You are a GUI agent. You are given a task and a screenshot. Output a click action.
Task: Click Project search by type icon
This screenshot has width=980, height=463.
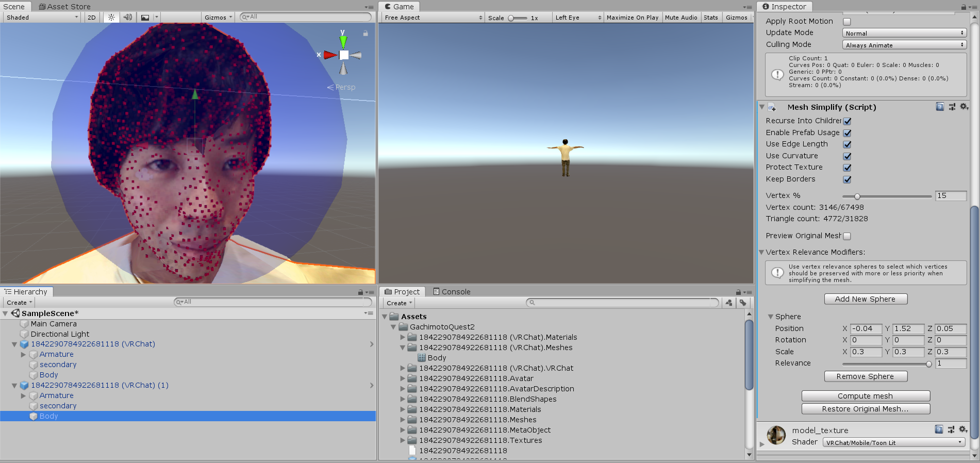pyautogui.click(x=729, y=303)
